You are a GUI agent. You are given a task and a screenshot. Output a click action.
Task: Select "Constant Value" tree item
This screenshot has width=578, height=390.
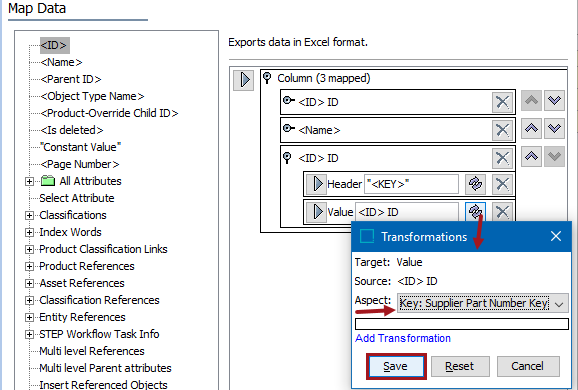(80, 147)
